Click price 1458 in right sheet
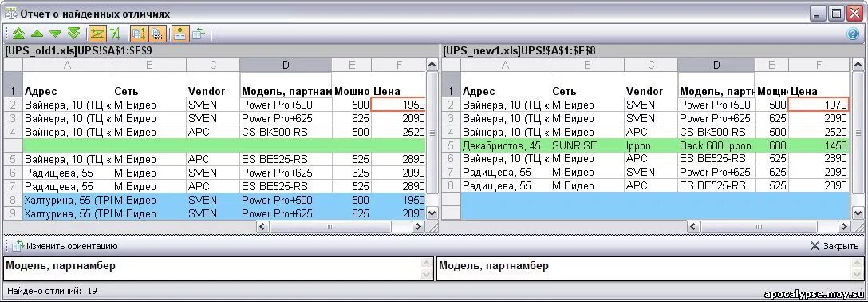The width and height of the screenshot is (868, 302). (x=819, y=145)
